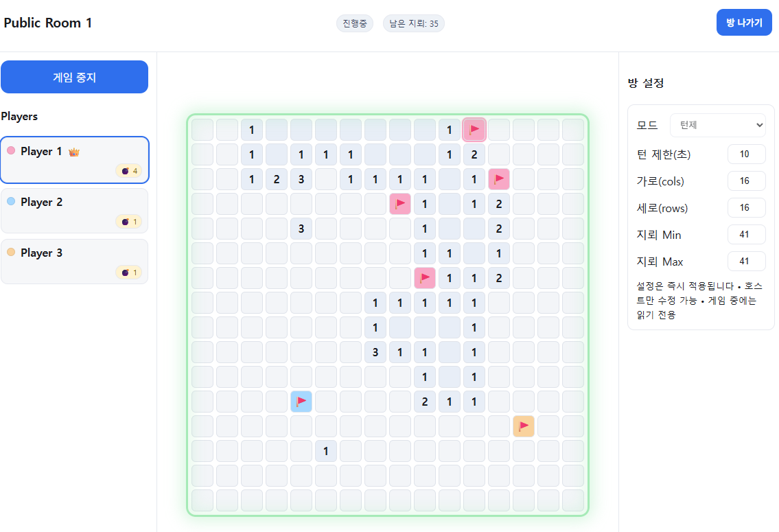Click the 남은 지뢰: 35 counter
779x532 pixels.
click(413, 23)
